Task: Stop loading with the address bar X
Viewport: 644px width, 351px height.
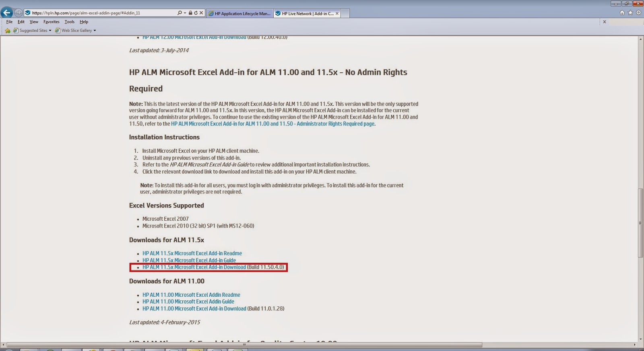Action: coord(201,13)
